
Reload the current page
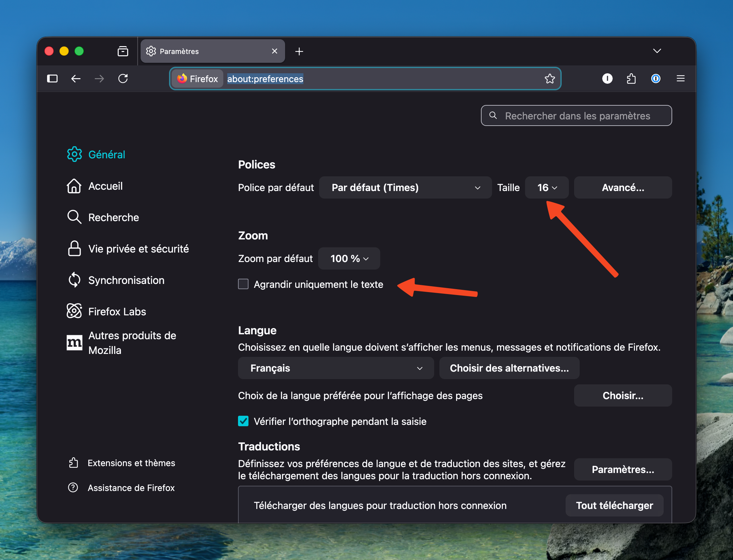coord(123,79)
